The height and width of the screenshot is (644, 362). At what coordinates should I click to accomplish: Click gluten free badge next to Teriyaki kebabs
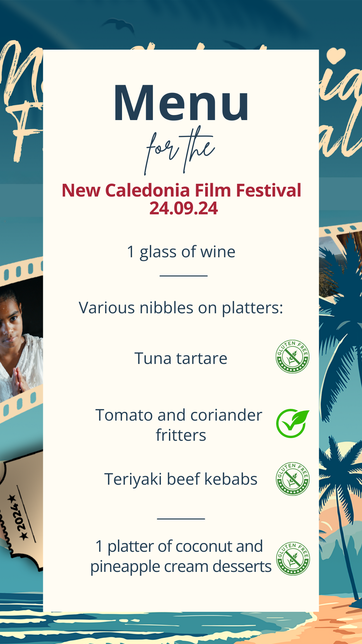(x=292, y=479)
